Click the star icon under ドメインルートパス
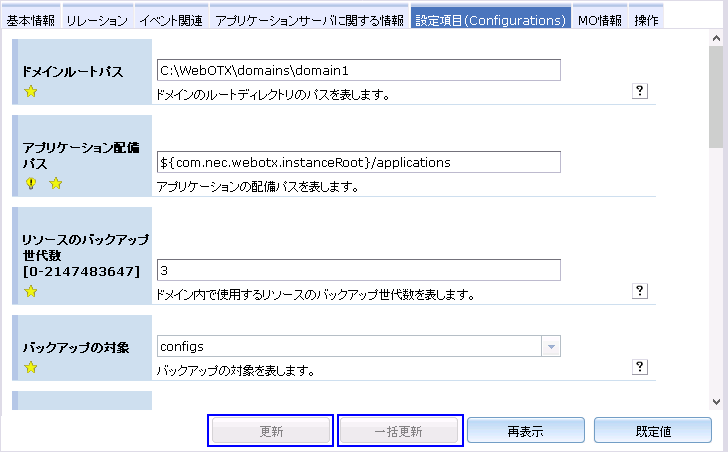 coord(31,92)
